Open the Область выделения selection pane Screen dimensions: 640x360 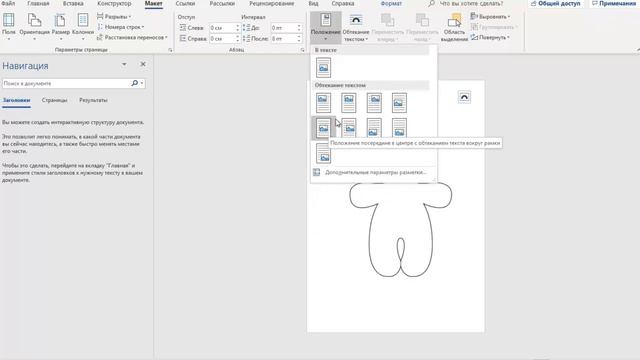[454, 27]
